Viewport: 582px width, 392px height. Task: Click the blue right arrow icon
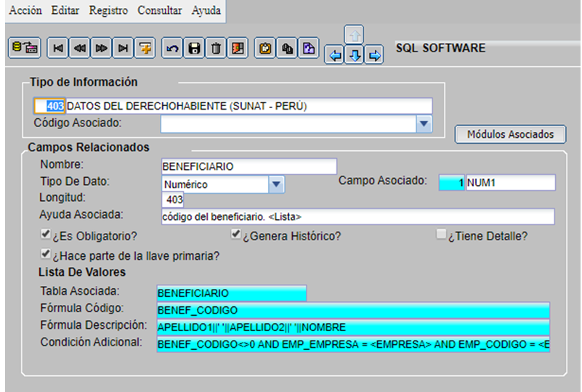[x=373, y=55]
